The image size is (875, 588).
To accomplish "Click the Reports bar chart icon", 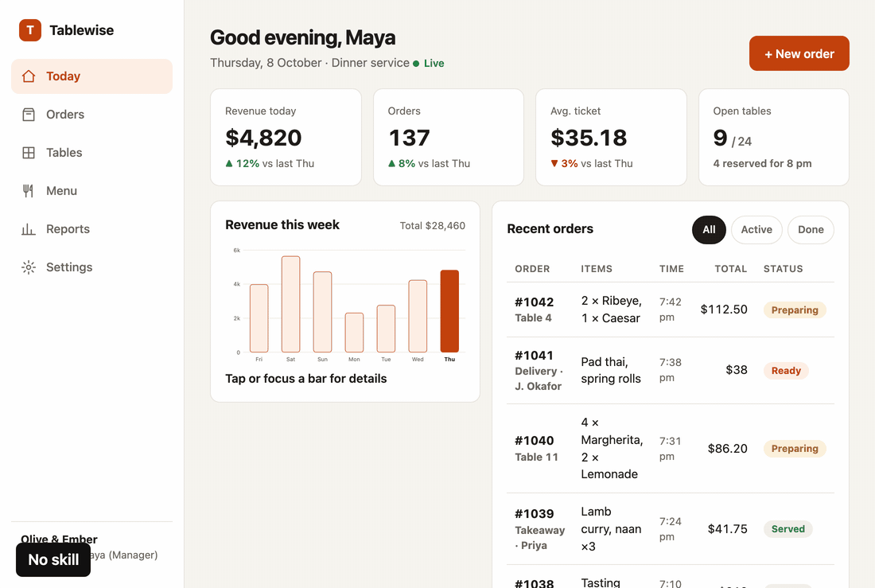I will click(29, 229).
